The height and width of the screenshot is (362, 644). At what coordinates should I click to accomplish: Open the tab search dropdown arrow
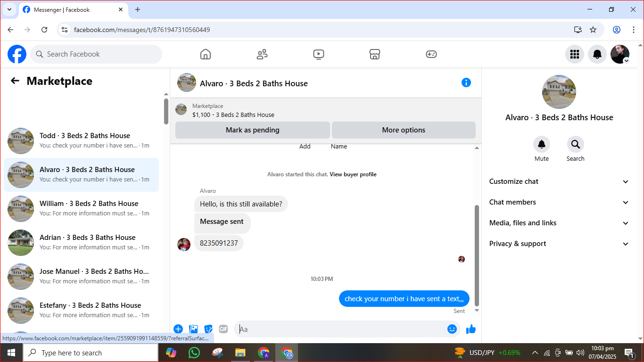[9, 9]
